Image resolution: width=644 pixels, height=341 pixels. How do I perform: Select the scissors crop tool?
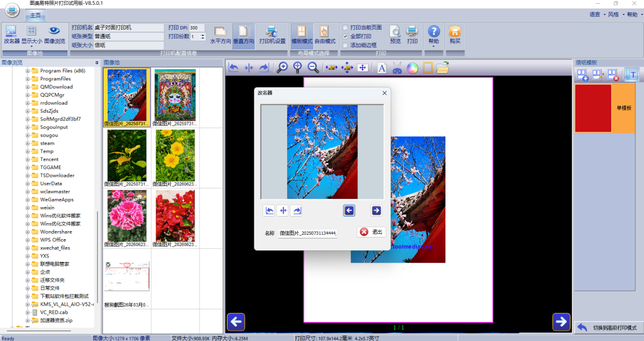click(397, 68)
